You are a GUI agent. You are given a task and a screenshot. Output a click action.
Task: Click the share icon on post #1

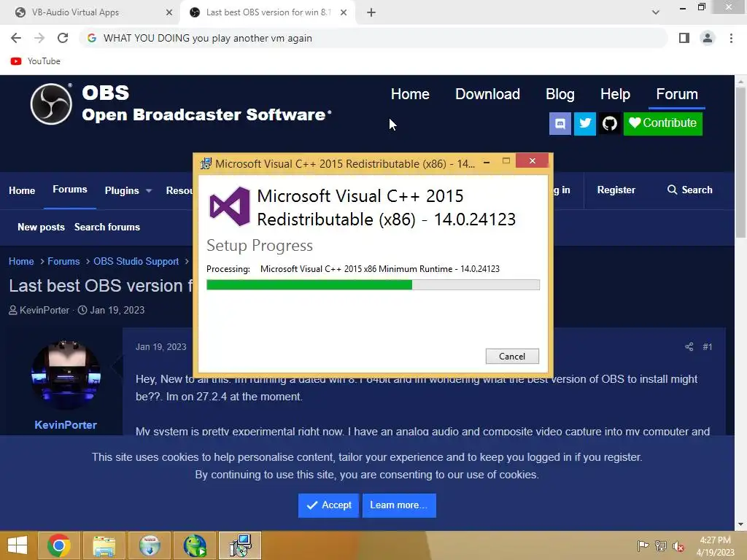coord(689,346)
